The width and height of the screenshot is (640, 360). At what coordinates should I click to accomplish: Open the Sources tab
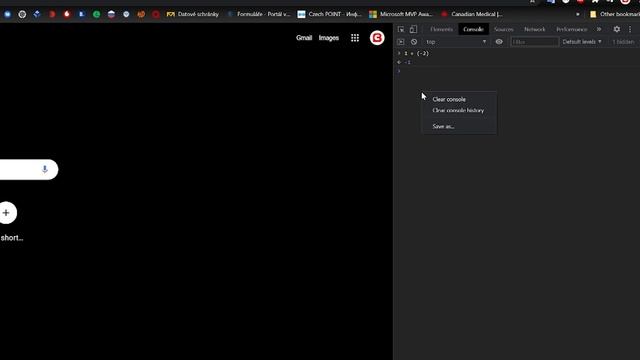(x=503, y=29)
